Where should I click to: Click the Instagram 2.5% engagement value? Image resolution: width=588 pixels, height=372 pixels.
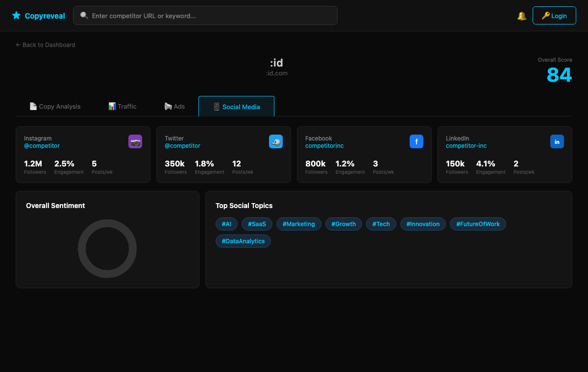[64, 163]
